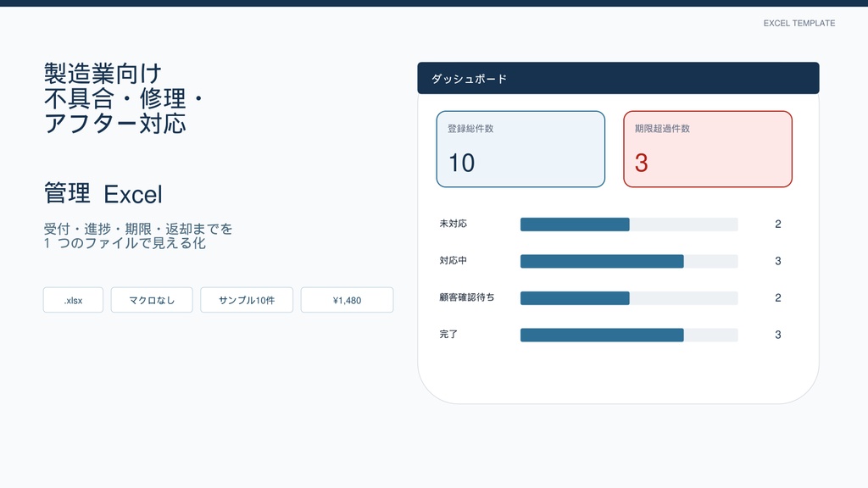Viewport: 868px width, 488px height.
Task: Click the 未対応 status label
Action: click(453, 224)
